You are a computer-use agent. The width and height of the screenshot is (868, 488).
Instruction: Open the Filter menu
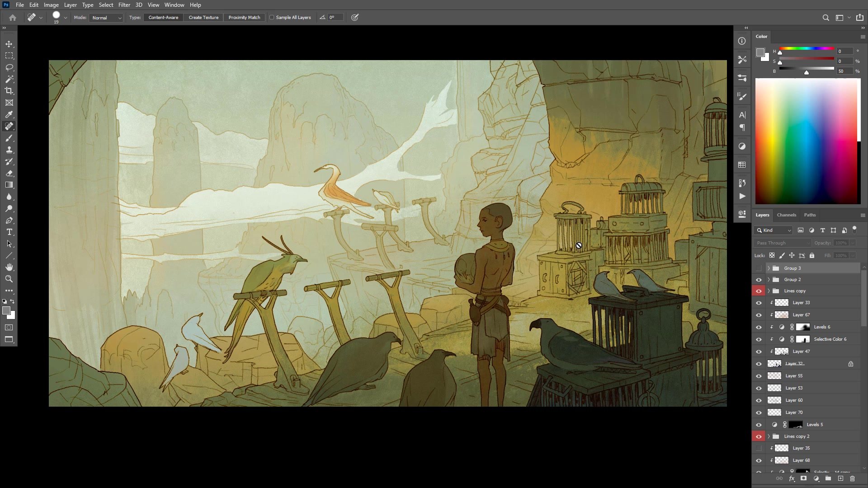[124, 5]
